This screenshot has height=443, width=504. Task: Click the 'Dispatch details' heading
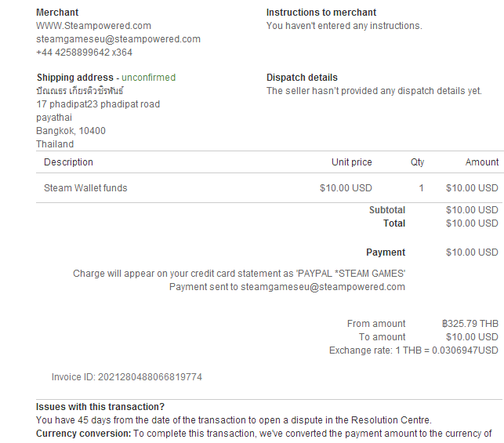click(302, 78)
